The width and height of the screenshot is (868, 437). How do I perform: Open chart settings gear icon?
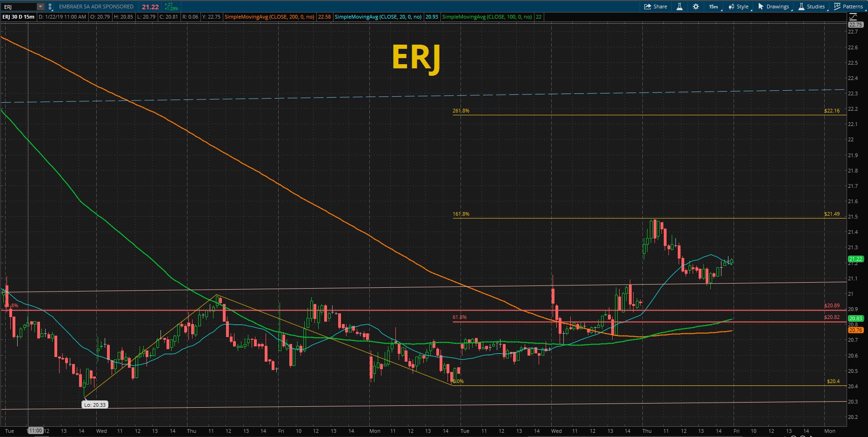[696, 7]
